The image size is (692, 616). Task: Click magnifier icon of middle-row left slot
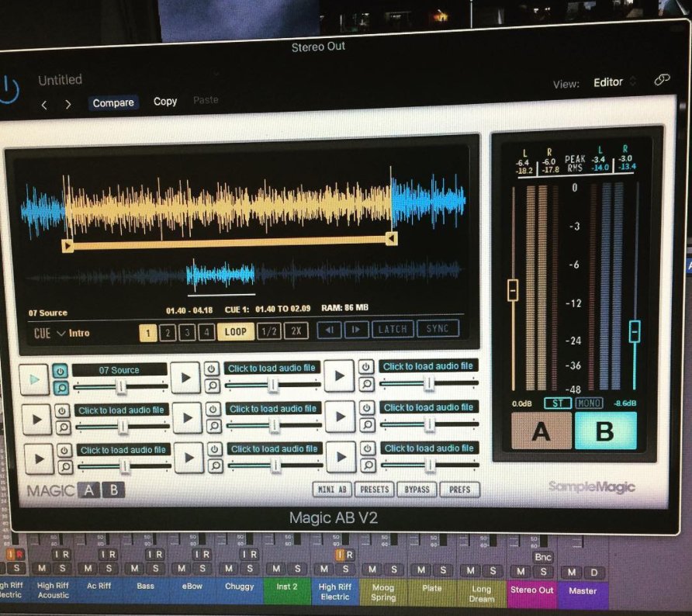pos(63,427)
